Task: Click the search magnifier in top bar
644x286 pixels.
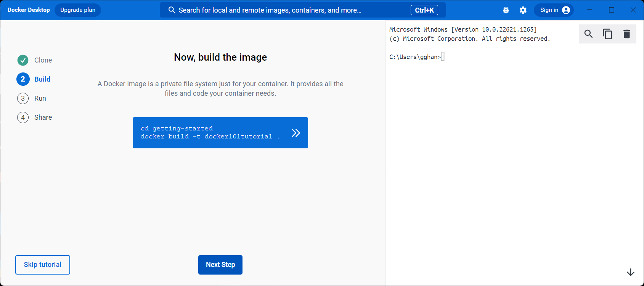Action: point(172,10)
